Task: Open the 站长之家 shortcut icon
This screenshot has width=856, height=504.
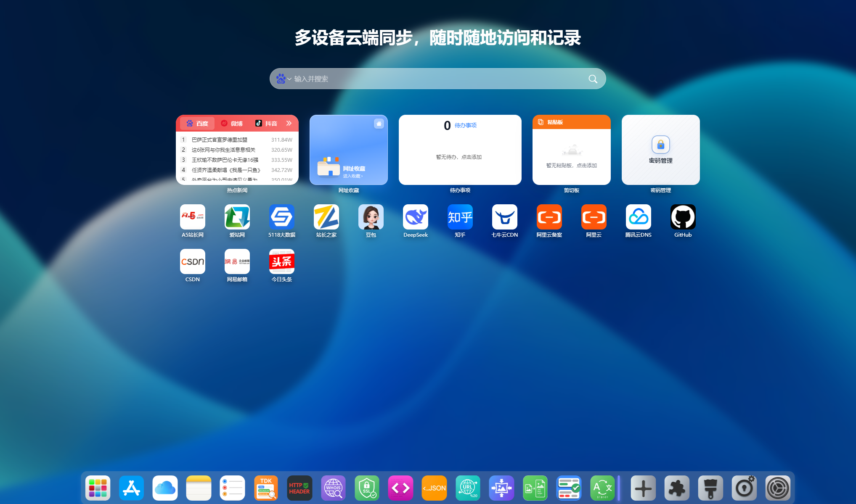Action: [x=326, y=217]
